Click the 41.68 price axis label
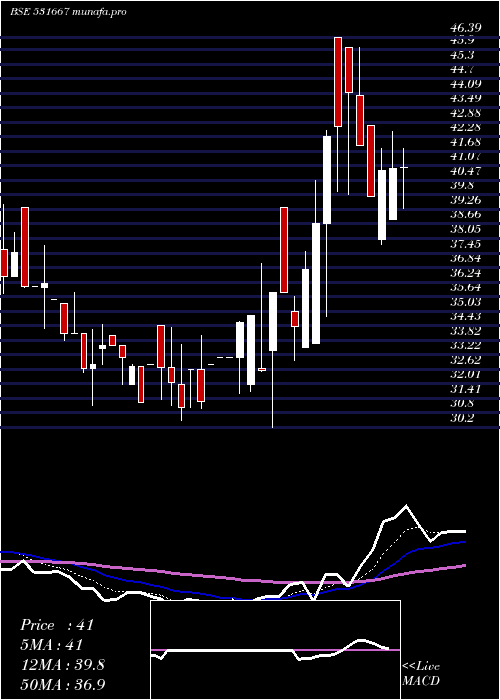Viewport: 500px width, 700px height. [x=465, y=142]
